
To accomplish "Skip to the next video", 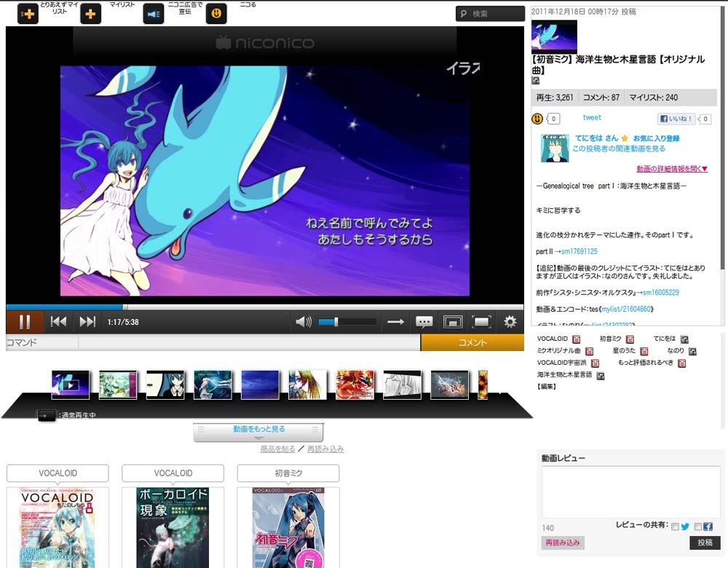I will coord(87,322).
